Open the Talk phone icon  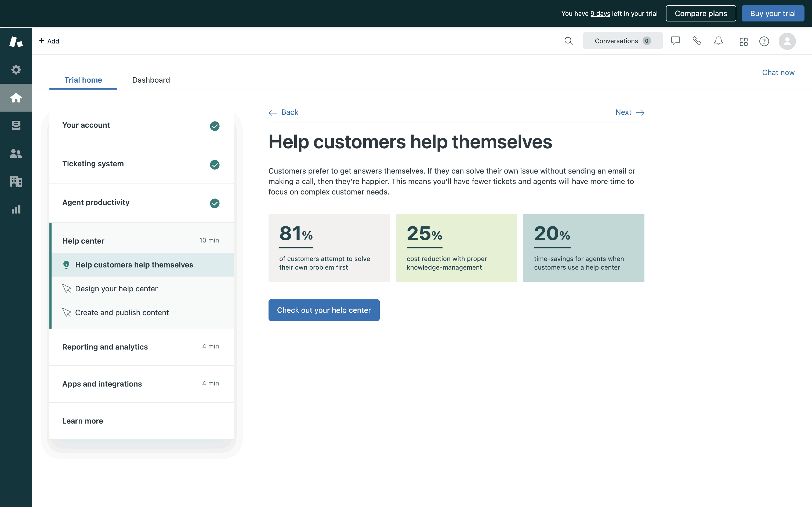(x=697, y=41)
